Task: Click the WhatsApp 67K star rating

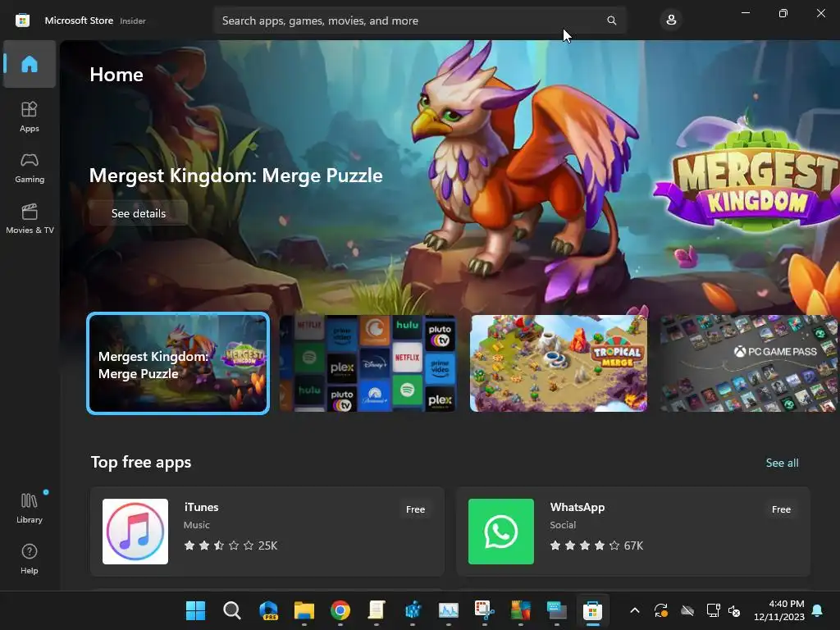Action: pyautogui.click(x=596, y=546)
